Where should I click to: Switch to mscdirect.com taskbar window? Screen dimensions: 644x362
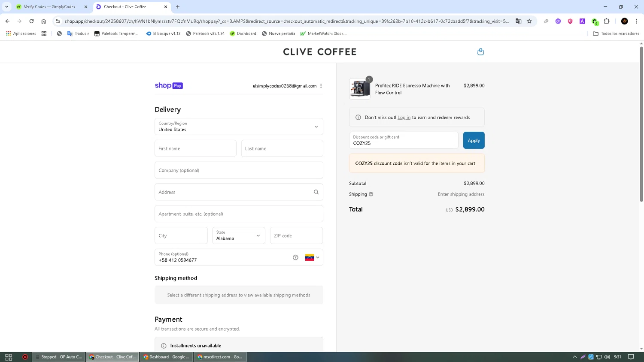(220, 357)
